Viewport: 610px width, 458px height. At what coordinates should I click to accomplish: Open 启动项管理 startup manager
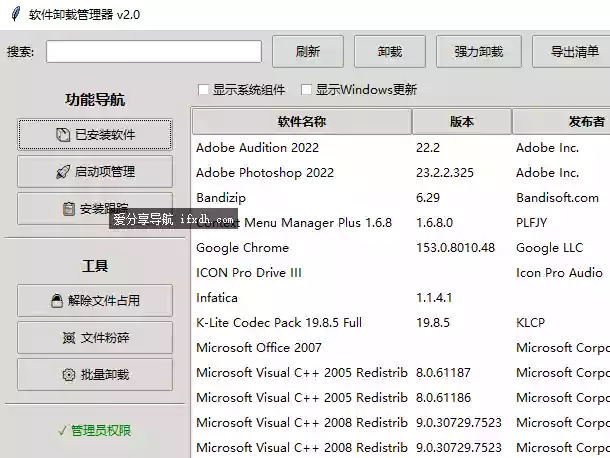95,172
